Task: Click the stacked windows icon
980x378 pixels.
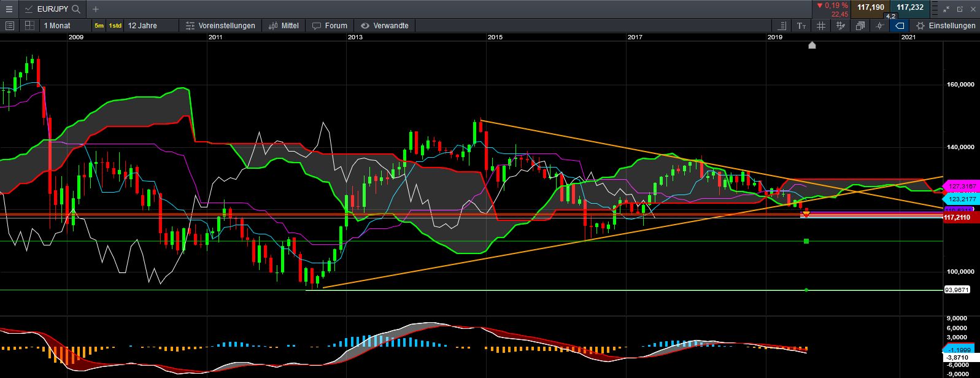Action: [860, 26]
